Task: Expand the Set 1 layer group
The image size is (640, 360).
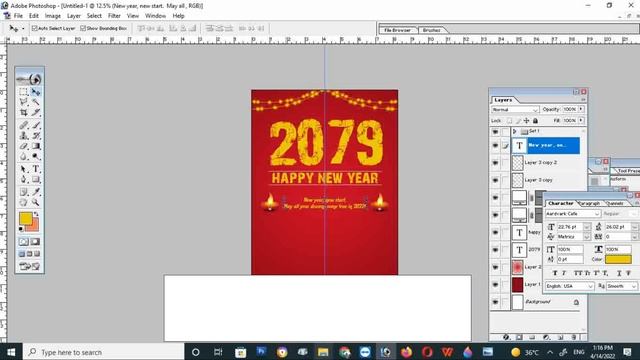Action: (x=515, y=131)
